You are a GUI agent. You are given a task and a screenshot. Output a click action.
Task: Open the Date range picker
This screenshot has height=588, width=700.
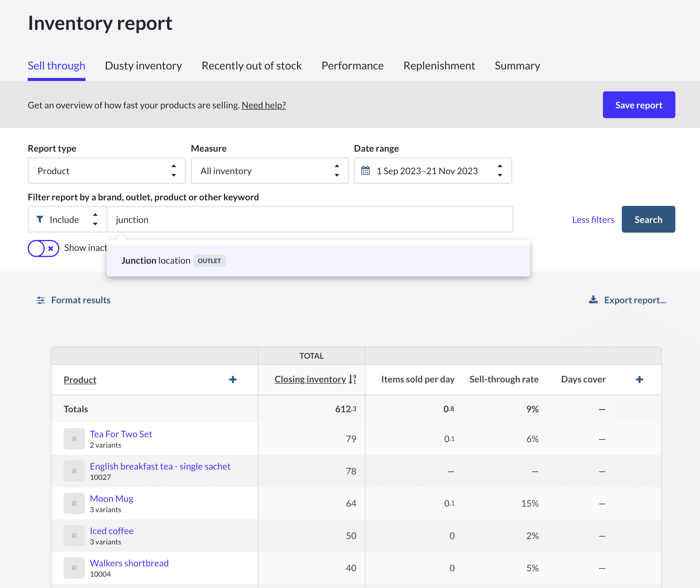click(433, 171)
